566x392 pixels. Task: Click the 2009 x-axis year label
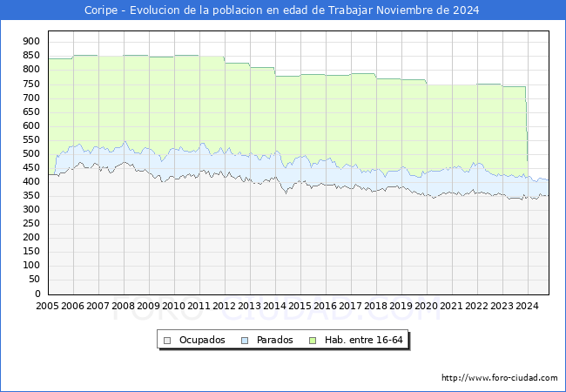point(148,306)
